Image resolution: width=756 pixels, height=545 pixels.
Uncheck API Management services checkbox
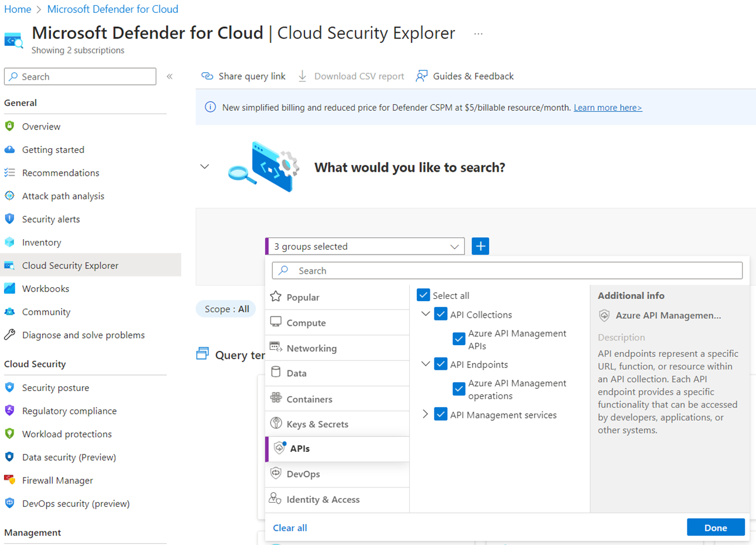point(441,414)
